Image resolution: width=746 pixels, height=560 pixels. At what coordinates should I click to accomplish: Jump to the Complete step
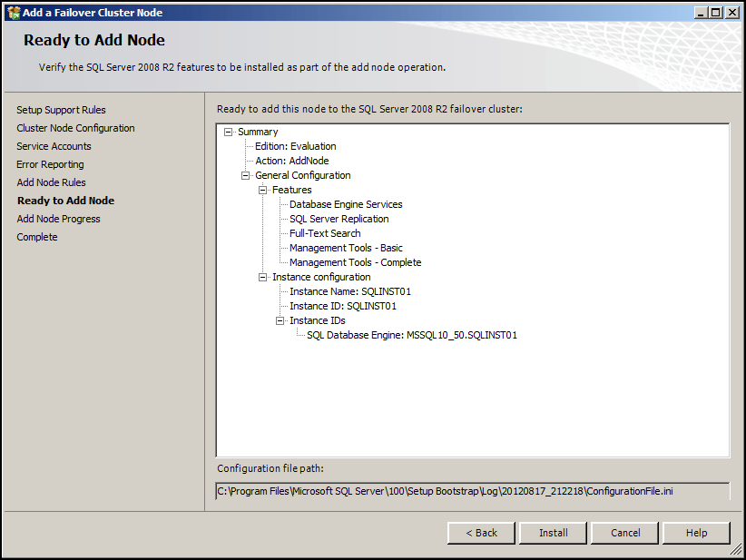(36, 237)
